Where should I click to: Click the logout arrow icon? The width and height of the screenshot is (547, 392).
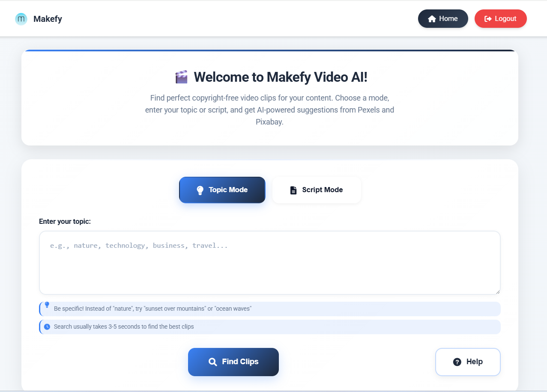[487, 18]
